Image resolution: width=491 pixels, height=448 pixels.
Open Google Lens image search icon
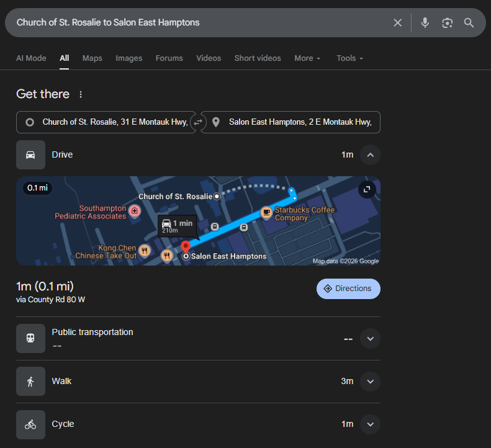(x=447, y=23)
